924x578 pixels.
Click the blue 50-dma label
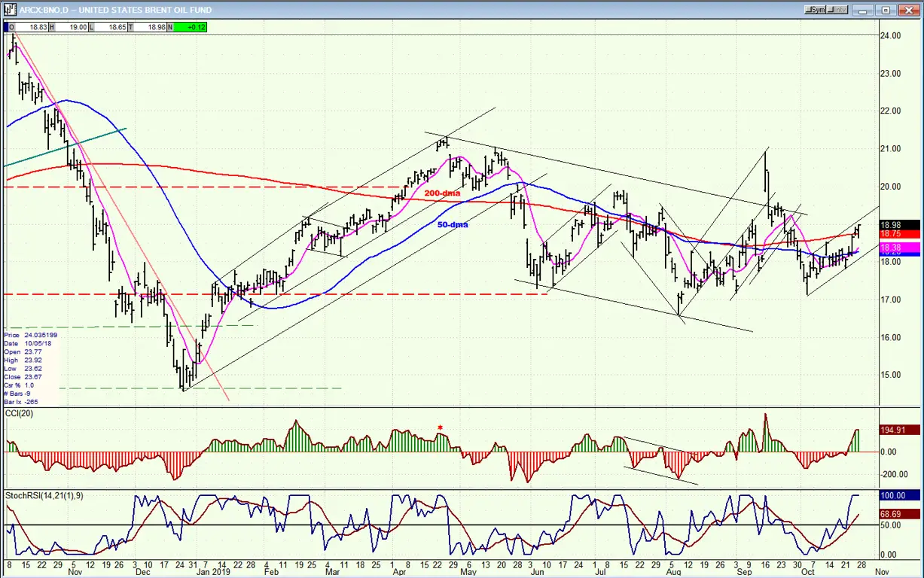[453, 224]
